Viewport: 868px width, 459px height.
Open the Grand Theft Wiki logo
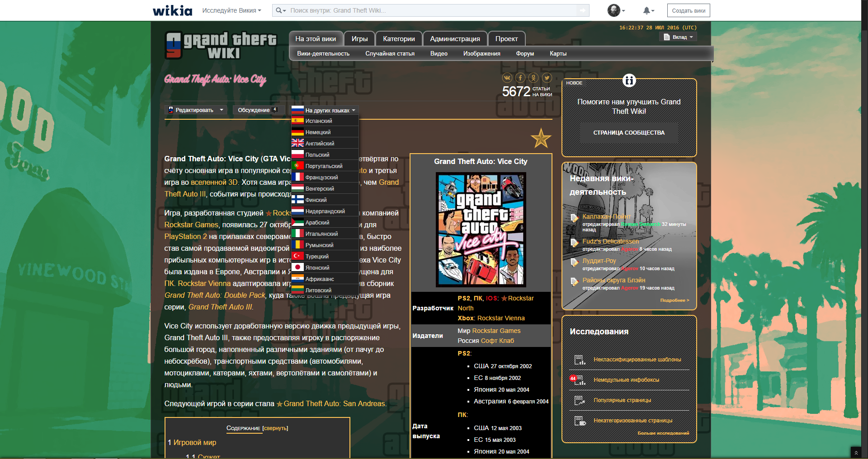(x=221, y=45)
